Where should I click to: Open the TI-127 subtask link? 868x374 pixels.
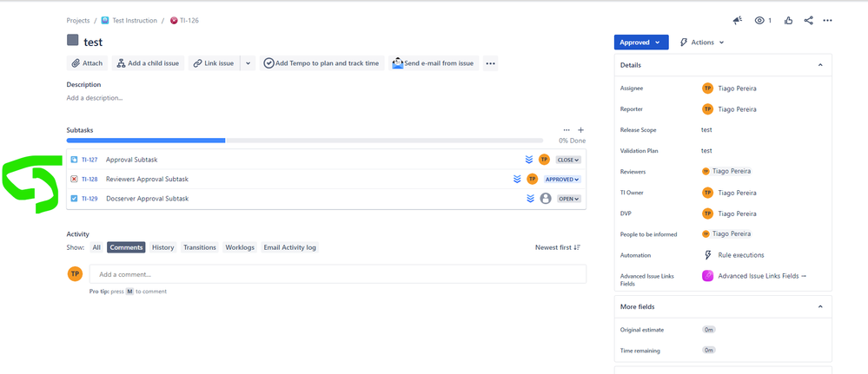[89, 160]
